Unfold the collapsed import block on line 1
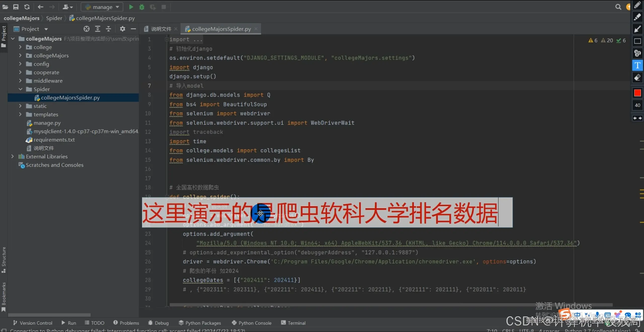The width and height of the screenshot is (644, 332). click(x=167, y=39)
